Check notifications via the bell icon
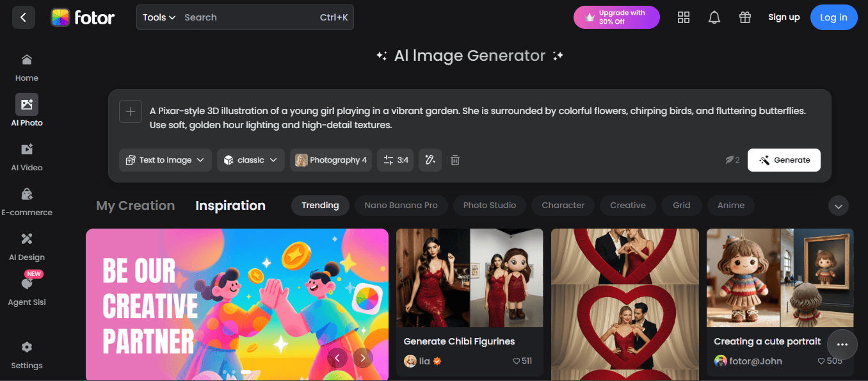868x381 pixels. point(714,17)
